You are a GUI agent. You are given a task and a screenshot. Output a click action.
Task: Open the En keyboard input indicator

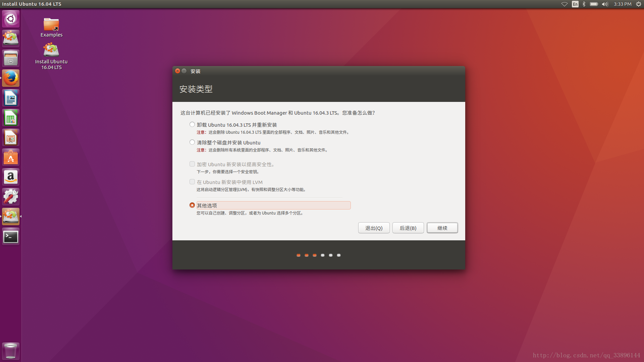click(575, 4)
